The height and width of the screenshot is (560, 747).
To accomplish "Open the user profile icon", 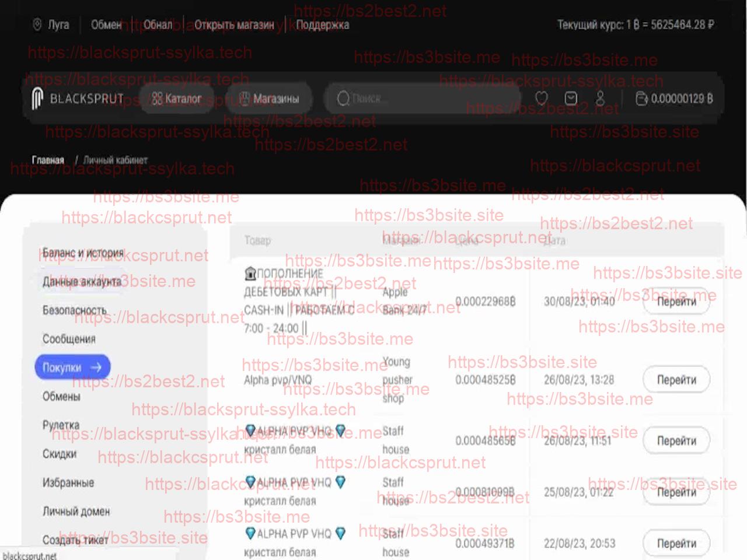I will [600, 99].
